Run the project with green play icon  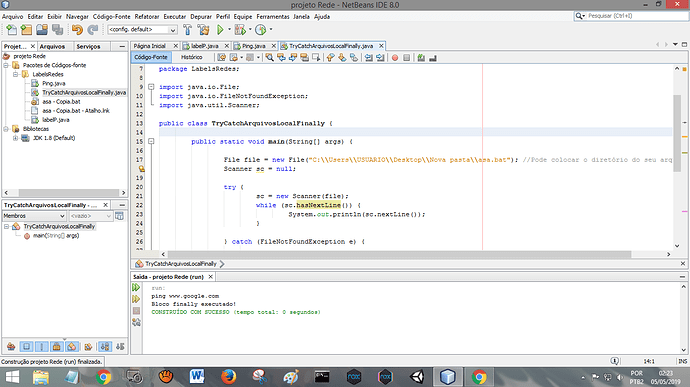tap(220, 30)
